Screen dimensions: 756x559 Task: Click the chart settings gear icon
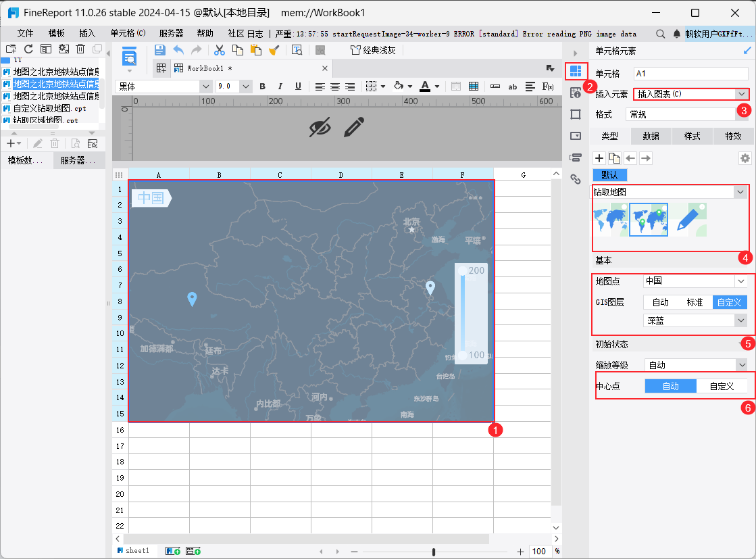(x=745, y=158)
